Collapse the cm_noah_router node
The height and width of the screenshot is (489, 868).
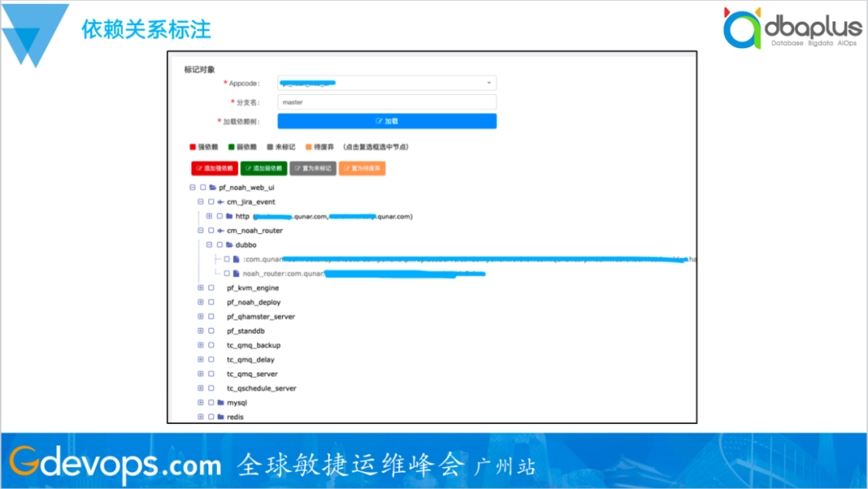coord(201,231)
